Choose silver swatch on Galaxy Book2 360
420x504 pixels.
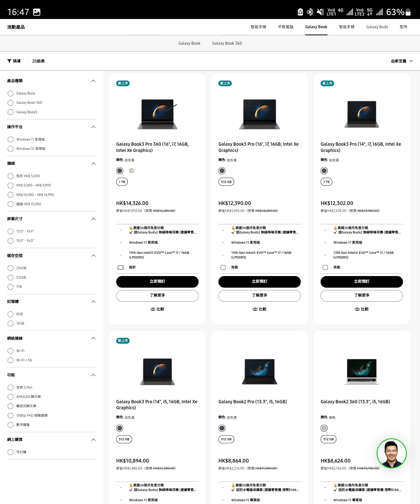click(x=324, y=428)
